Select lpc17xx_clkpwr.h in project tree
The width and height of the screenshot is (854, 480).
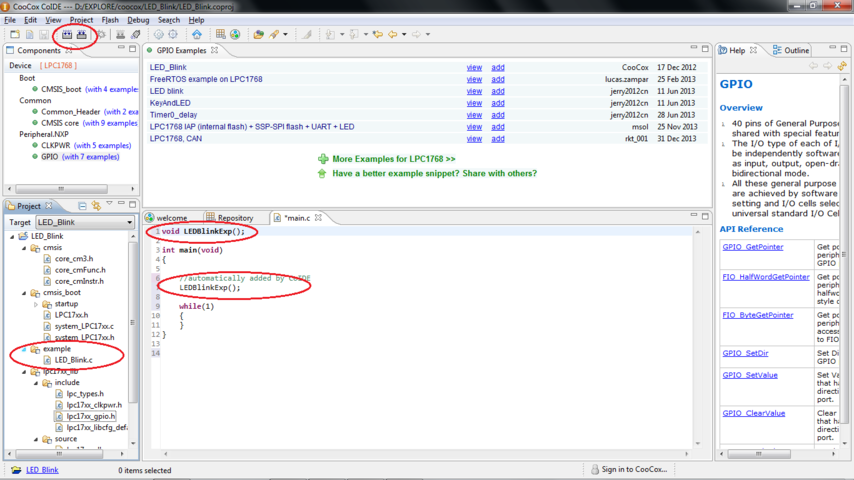coord(94,405)
